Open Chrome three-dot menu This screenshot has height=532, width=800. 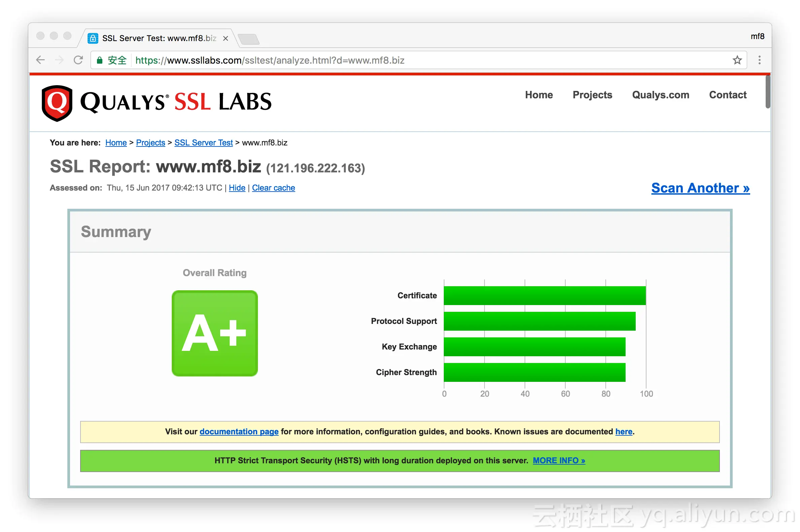(x=759, y=60)
